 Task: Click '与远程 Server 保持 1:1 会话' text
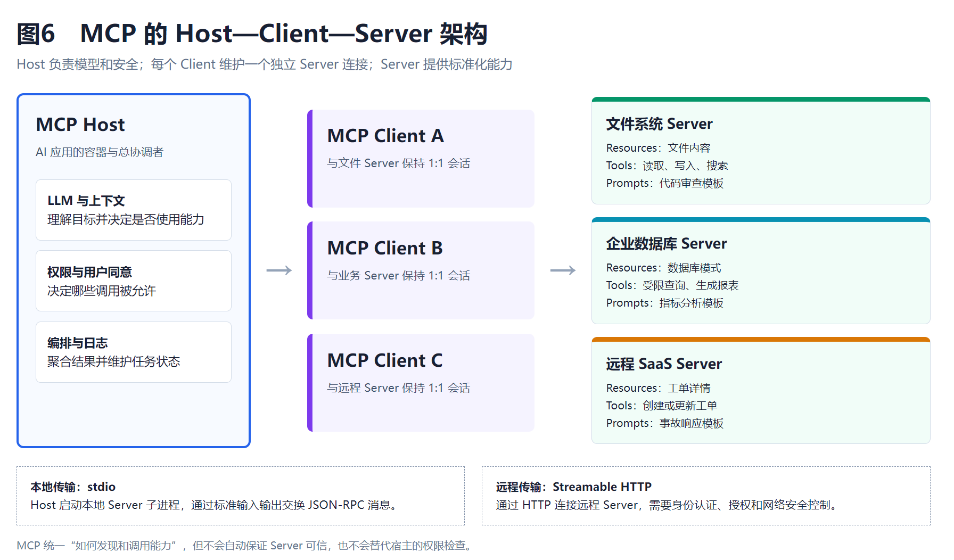click(399, 388)
